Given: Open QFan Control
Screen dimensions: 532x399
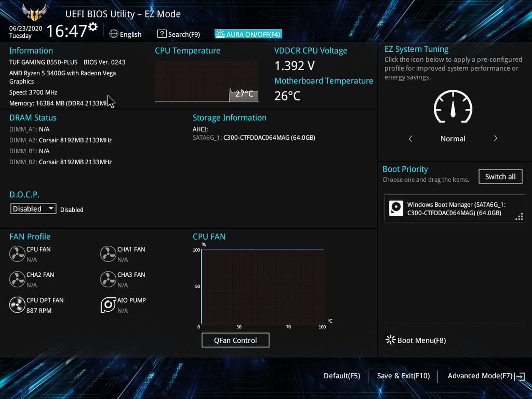Looking at the screenshot, I should [x=235, y=340].
